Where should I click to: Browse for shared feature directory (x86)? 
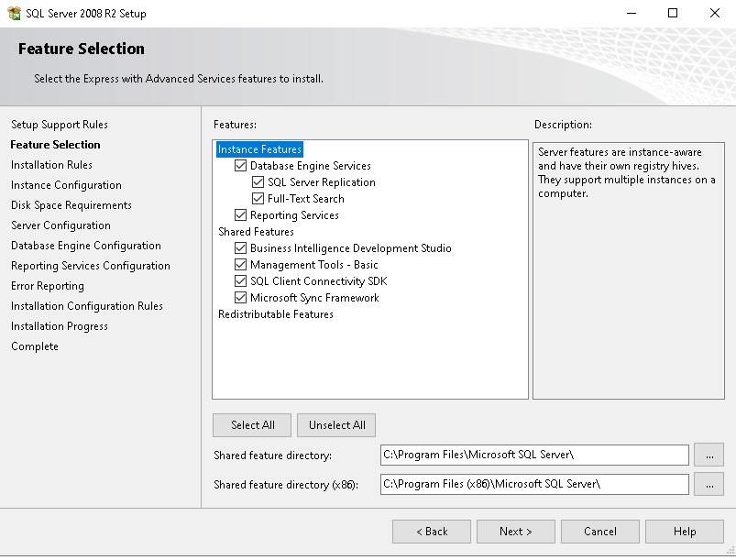coord(709,484)
